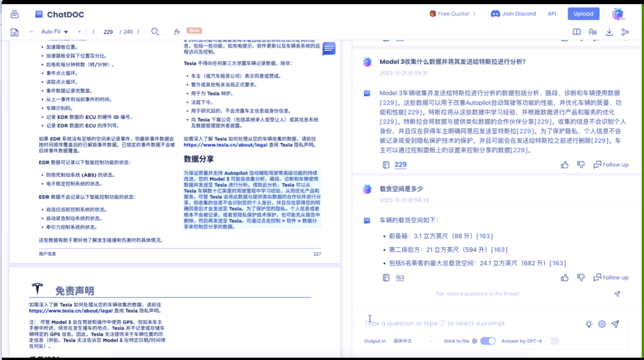The height and width of the screenshot is (360, 644).
Task: Open the page thumbnail panel icon
Action: click(14, 32)
